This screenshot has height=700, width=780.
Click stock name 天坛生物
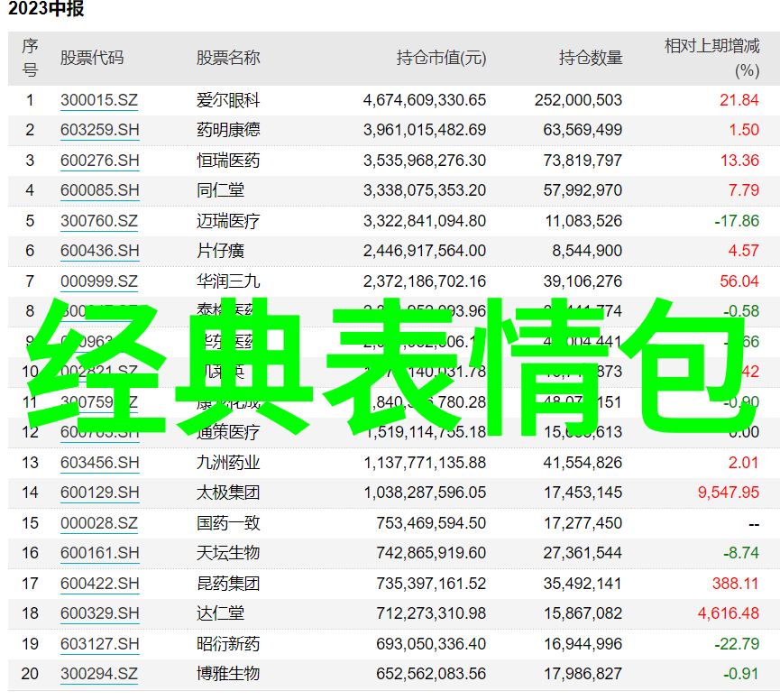228,553
